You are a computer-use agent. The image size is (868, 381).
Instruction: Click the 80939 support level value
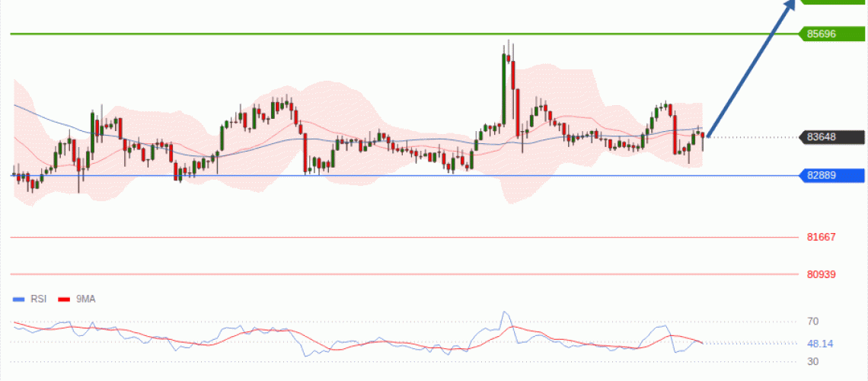(x=822, y=274)
